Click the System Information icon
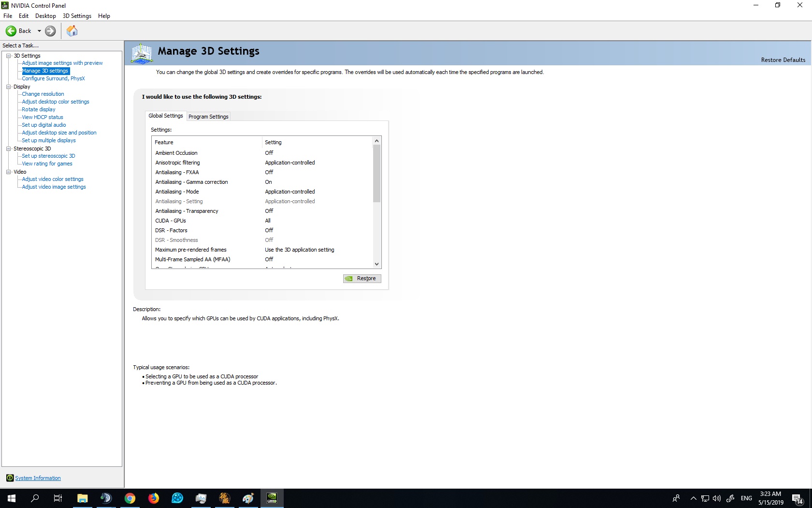 click(10, 478)
